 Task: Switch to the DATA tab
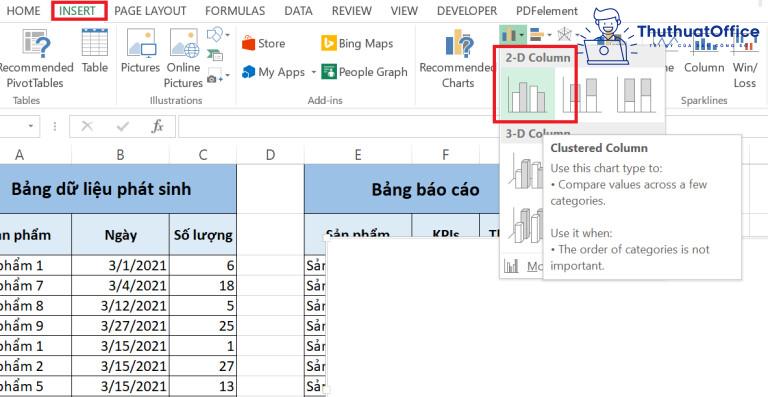pyautogui.click(x=298, y=11)
